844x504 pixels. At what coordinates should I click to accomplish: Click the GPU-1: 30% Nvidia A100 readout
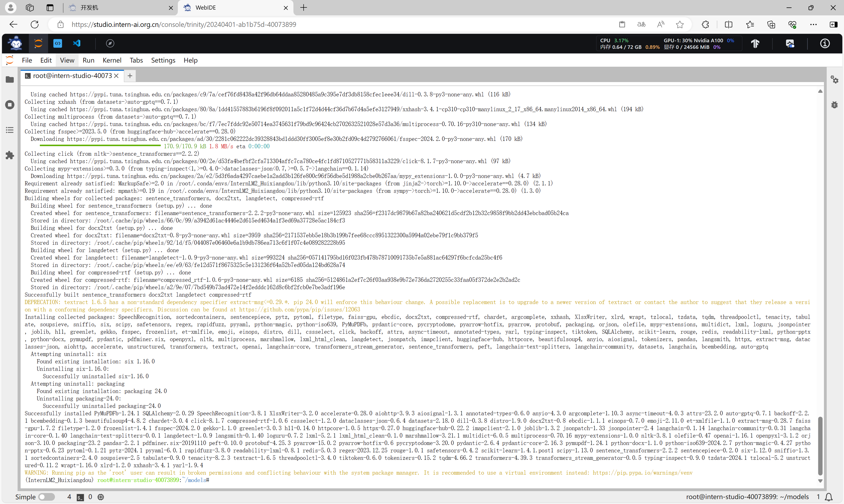[698, 40]
